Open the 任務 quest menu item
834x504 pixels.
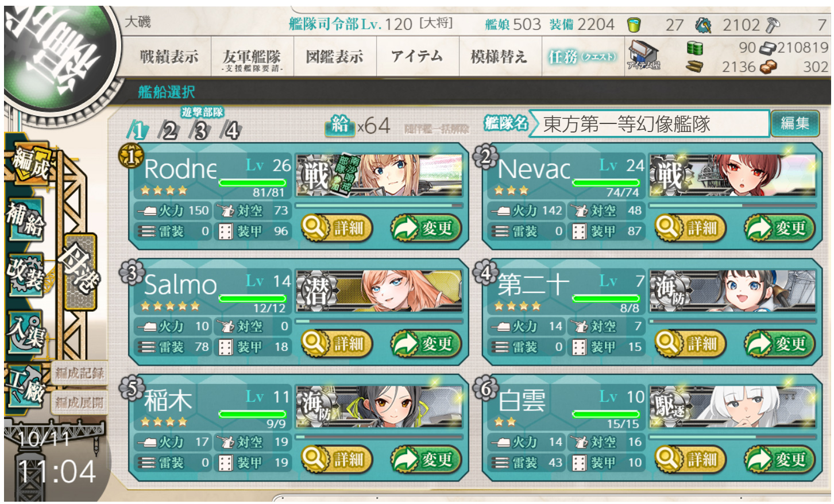582,56
